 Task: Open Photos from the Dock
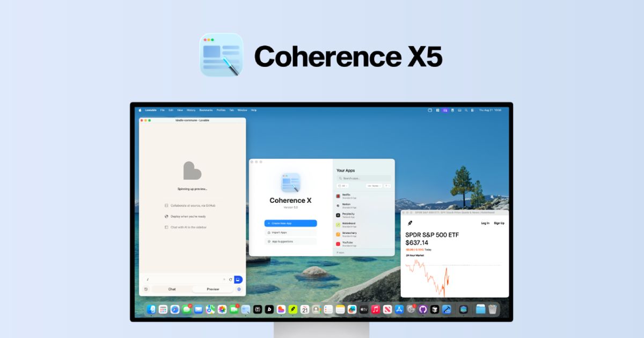222,310
